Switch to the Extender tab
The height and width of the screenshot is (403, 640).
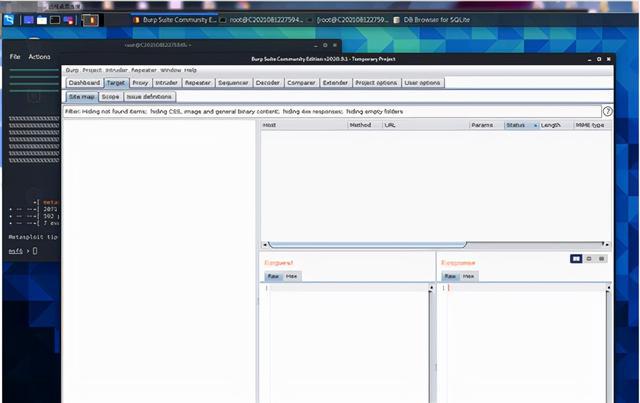coord(335,83)
